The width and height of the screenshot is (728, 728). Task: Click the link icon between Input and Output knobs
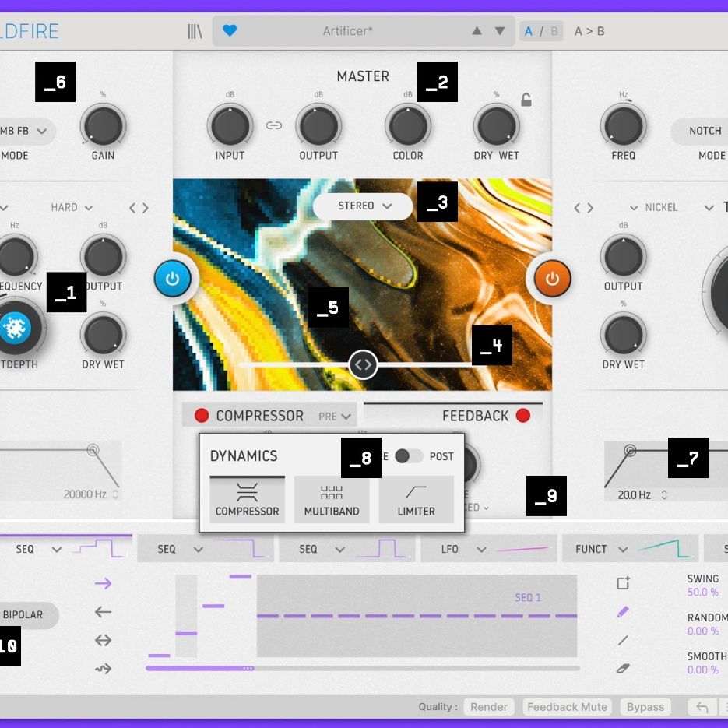274,125
